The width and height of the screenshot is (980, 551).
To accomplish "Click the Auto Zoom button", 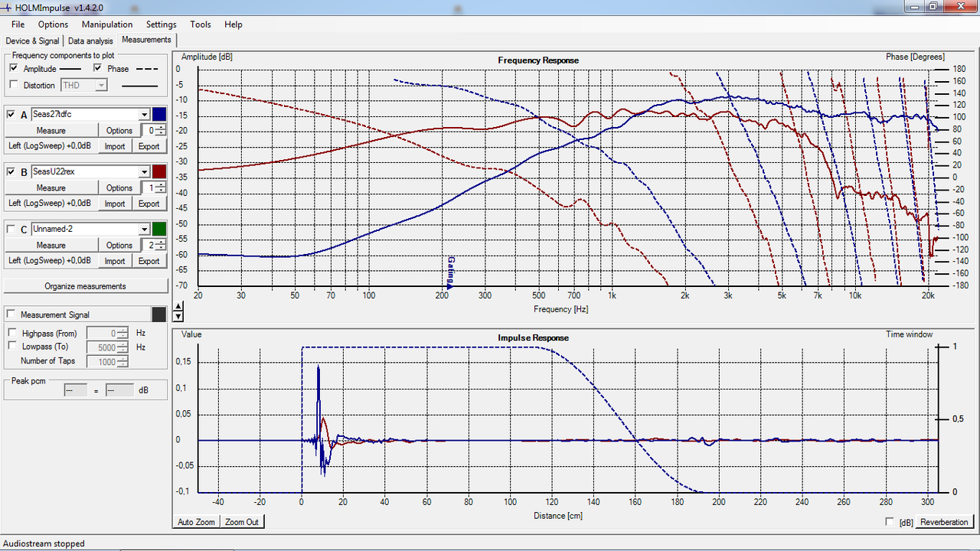I will 197,522.
